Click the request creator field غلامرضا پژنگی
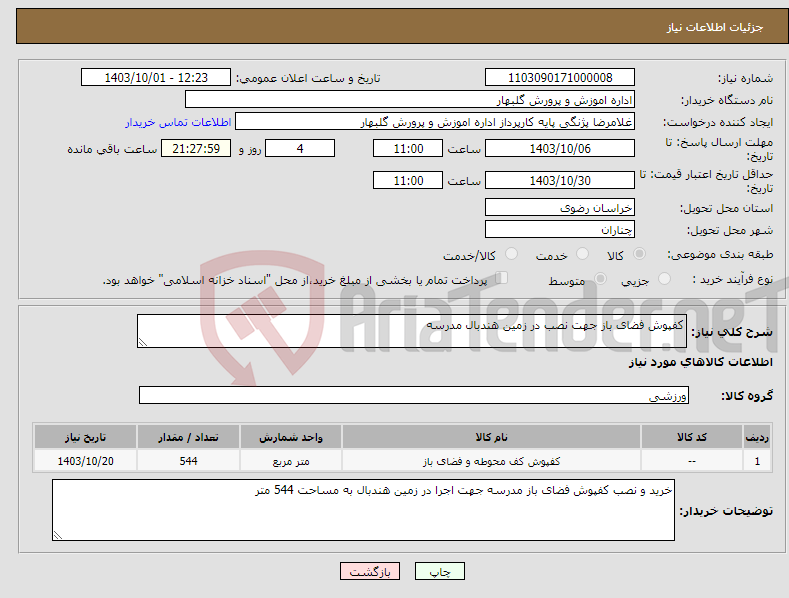Image resolution: width=789 pixels, height=598 pixels. tap(435, 122)
